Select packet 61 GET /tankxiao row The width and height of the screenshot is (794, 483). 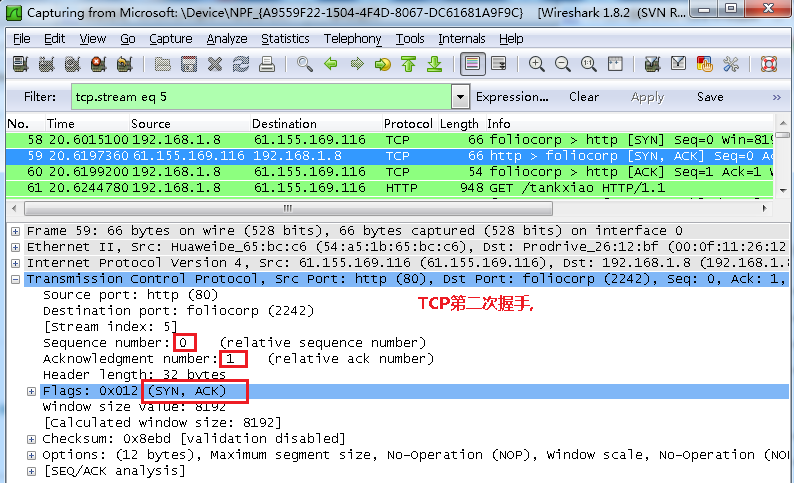pyautogui.click(x=390, y=188)
